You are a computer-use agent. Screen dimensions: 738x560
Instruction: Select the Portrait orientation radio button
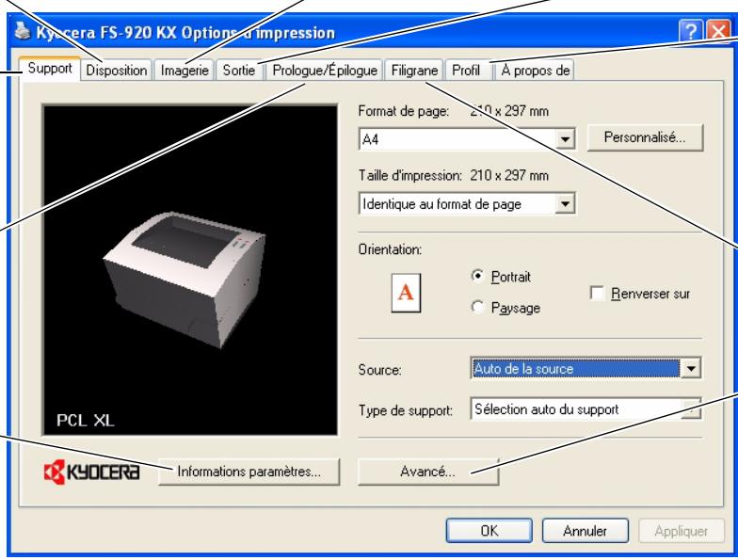[x=477, y=276]
